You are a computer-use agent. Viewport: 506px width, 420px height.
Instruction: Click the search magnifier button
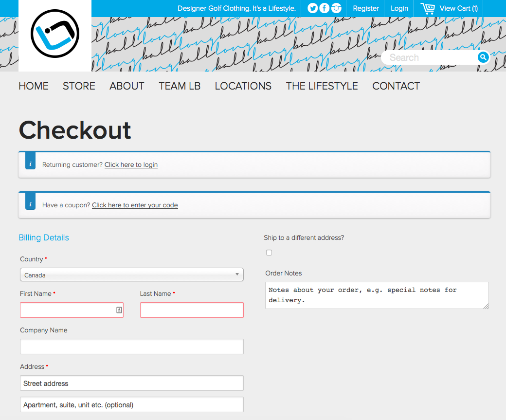tap(483, 57)
